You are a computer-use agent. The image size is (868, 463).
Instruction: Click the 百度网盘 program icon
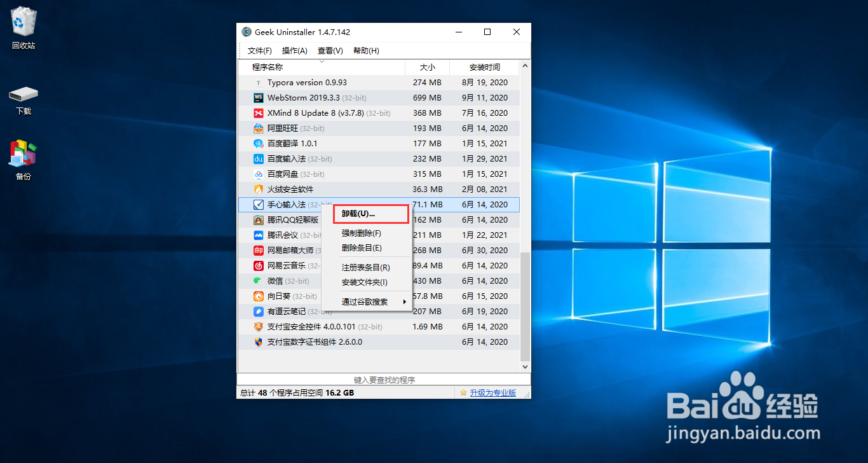[x=258, y=174]
